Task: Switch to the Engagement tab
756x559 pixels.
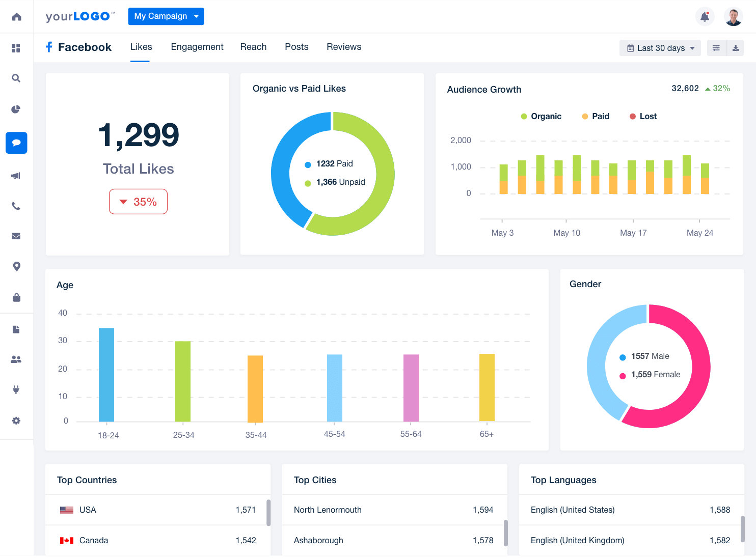Action: [x=197, y=47]
